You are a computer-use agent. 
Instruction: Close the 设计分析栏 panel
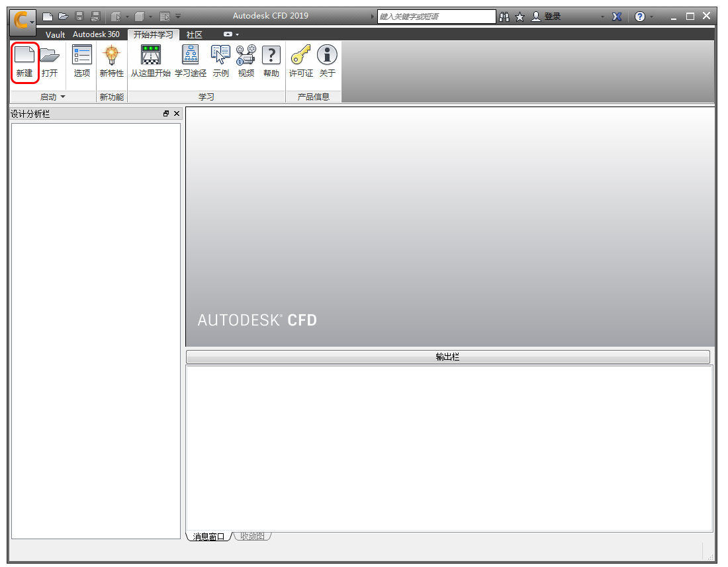pos(177,114)
